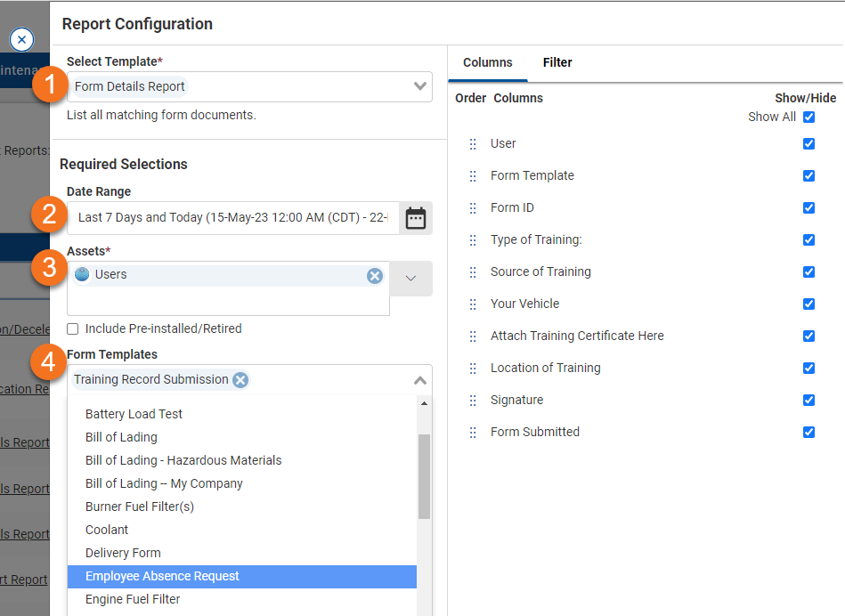845x616 pixels.
Task: Grab the Form ID column reorder handle
Action: [x=473, y=208]
